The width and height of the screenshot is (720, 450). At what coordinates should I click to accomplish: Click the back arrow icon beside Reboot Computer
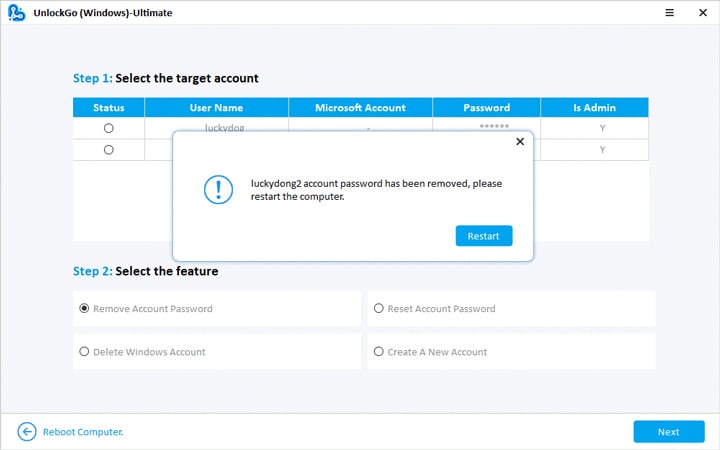coord(27,431)
